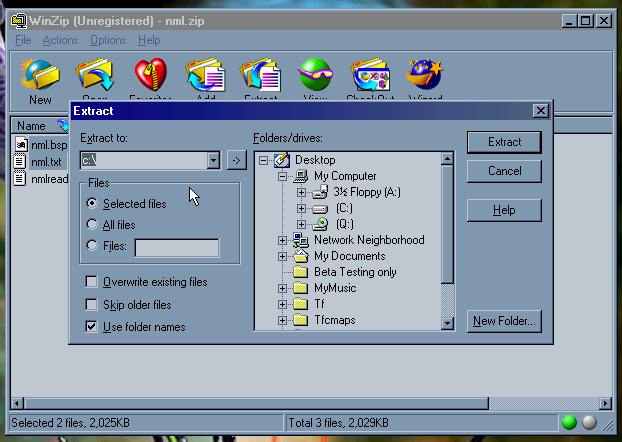
Task: Collapse the Desktop tree node
Action: (x=263, y=160)
